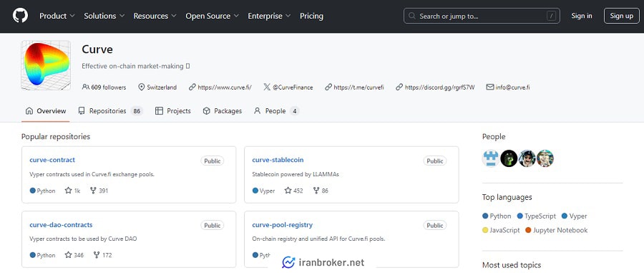Filter by Vyper in Top languages
Screen dimensions: 644x273
pos(574,216)
